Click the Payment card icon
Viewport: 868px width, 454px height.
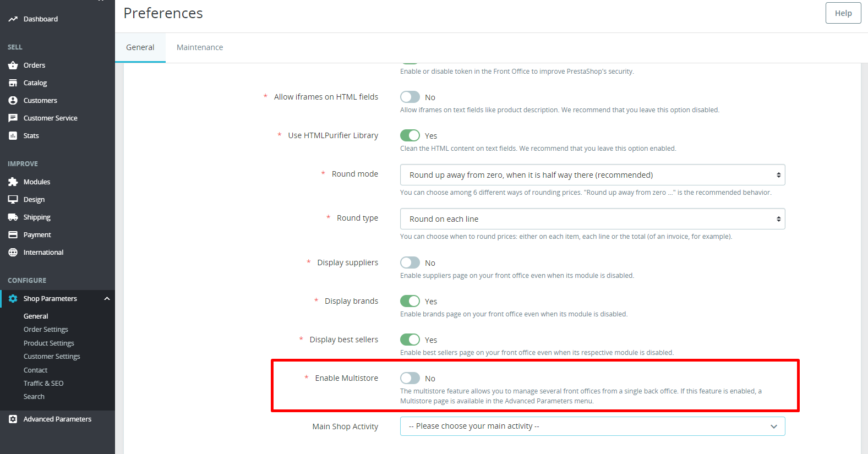coord(13,235)
